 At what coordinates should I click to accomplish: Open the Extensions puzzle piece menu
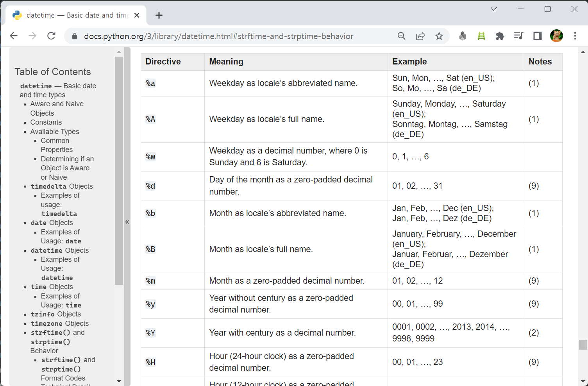point(500,36)
